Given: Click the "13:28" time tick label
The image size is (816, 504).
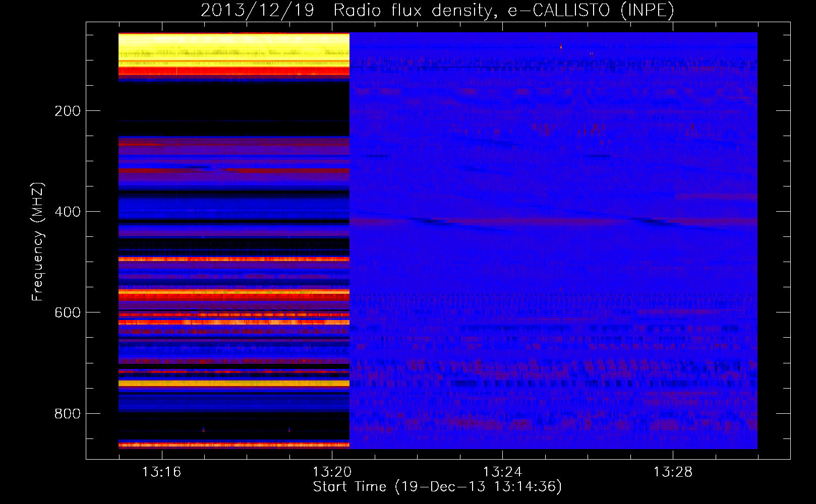Looking at the screenshot, I should click(x=673, y=472).
